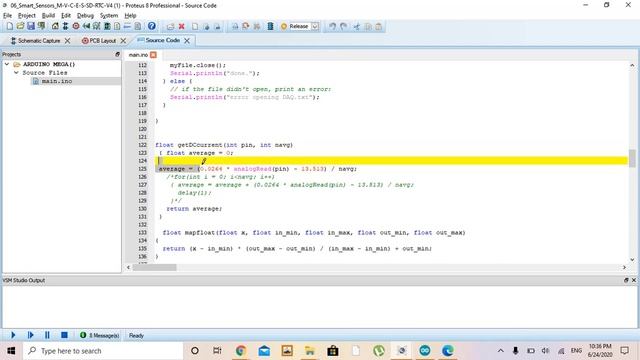Launch the 3D Visualizer toolbar icon
640x360 pixels.
[x=86, y=26]
